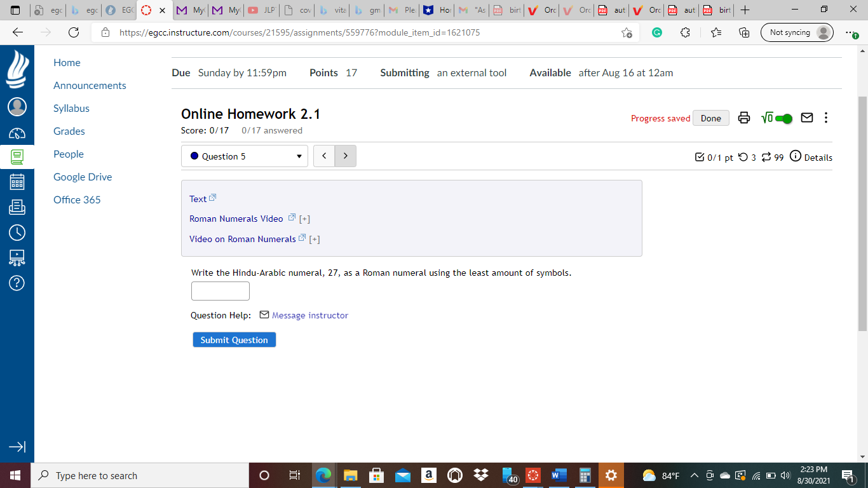Open Dropbox from the taskbar
This screenshot has width=868, height=488.
[x=481, y=475]
